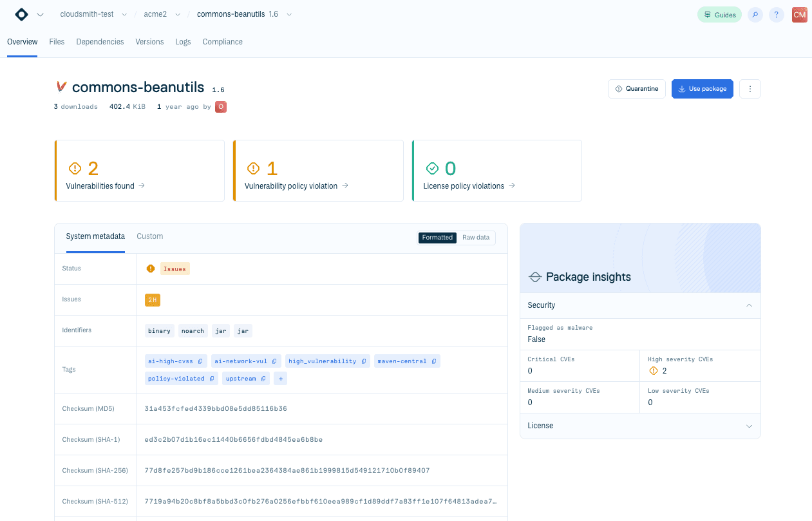The image size is (812, 521).
Task: Select the System metadata tab
Action: pos(95,236)
